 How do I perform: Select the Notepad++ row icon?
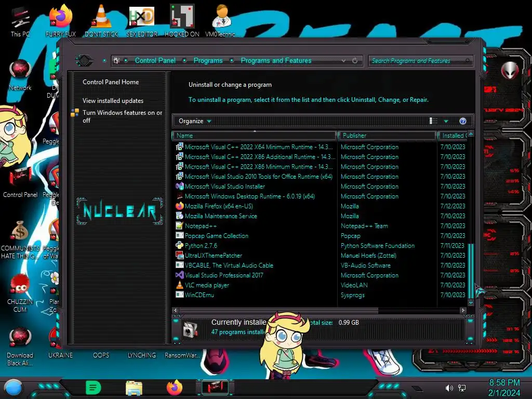point(179,225)
